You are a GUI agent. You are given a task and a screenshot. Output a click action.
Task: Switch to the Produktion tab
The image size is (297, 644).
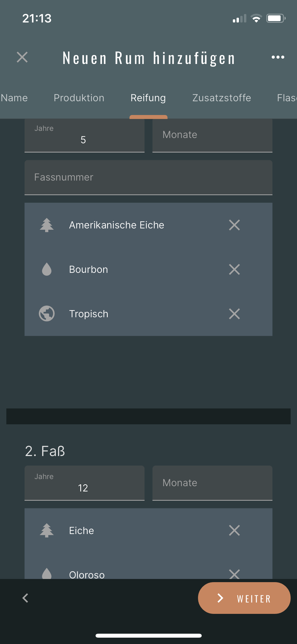pyautogui.click(x=79, y=98)
